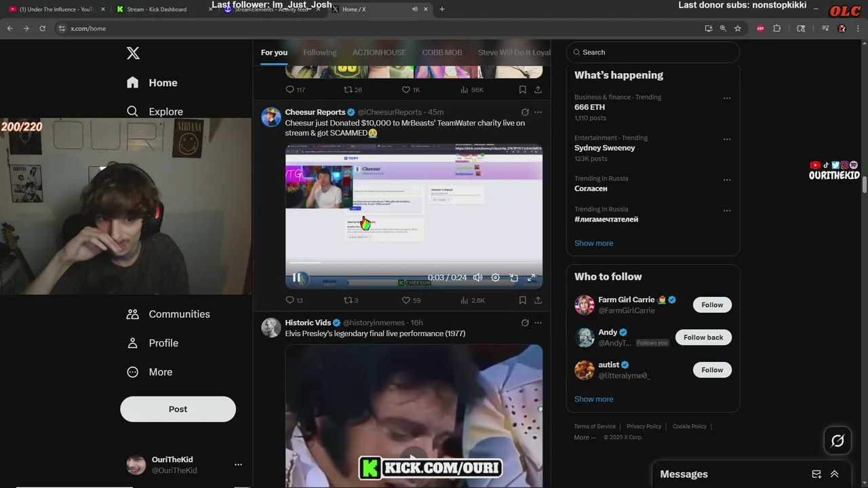Open options for #лигамечтателей trend
This screenshot has width=868, height=488.
tap(727, 211)
